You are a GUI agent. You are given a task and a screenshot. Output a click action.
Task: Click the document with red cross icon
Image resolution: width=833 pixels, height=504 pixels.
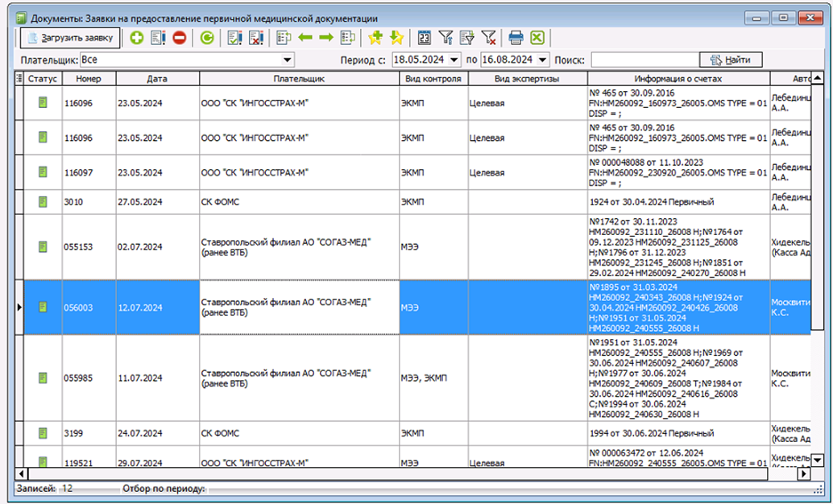coord(256,38)
